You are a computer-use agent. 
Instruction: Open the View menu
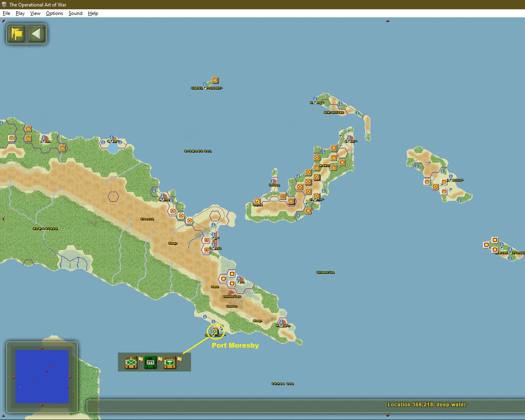point(35,13)
